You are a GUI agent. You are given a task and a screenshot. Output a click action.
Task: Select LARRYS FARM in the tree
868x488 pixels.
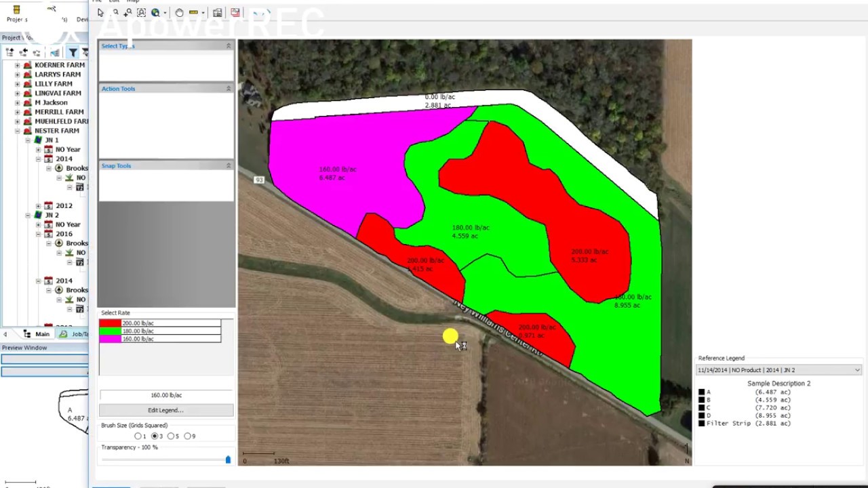point(58,75)
